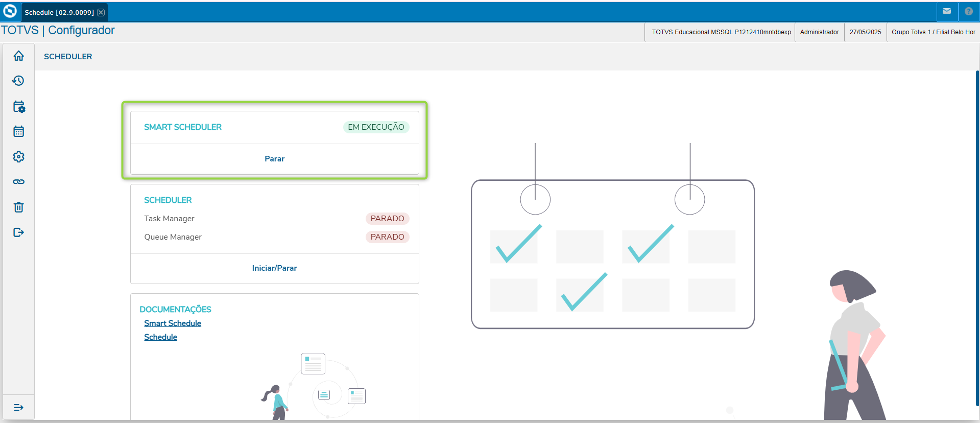The image size is (980, 423).
Task: Click the TOTVS | Configurador title
Action: 58,30
